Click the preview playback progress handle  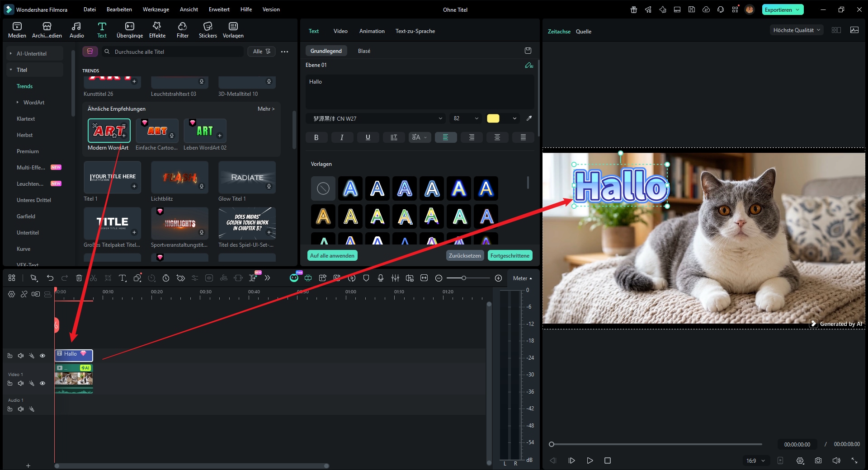tap(552, 444)
